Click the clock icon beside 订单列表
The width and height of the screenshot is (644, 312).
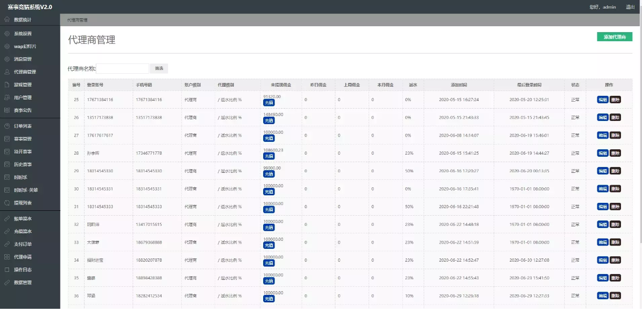(7, 127)
